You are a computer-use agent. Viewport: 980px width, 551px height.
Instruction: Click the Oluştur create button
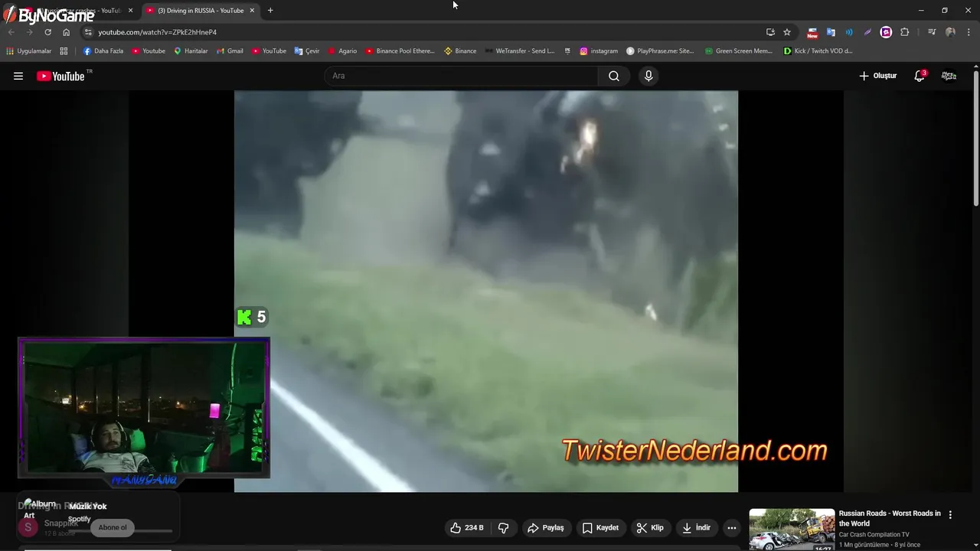pyautogui.click(x=877, y=76)
